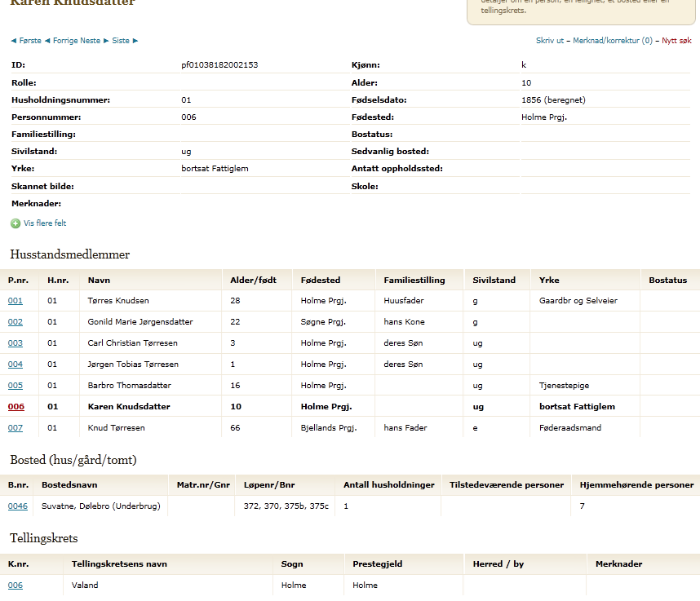This screenshot has width=700, height=601.
Task: Click the Antall husholdninger column header
Action: [389, 485]
